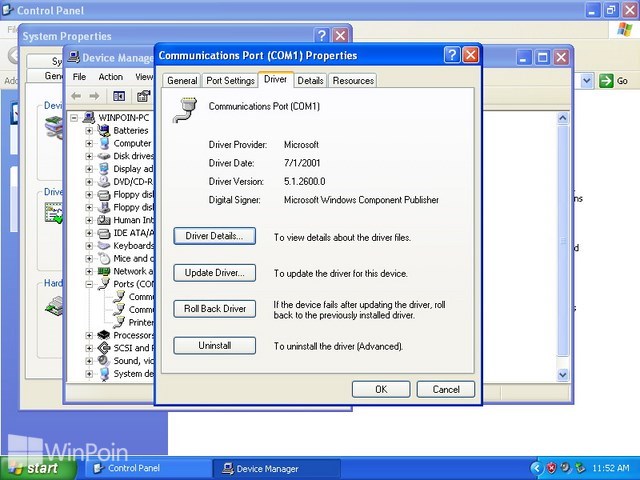Screen dimensions: 640x480
Task: Confirm with the OK button
Action: 381,389
